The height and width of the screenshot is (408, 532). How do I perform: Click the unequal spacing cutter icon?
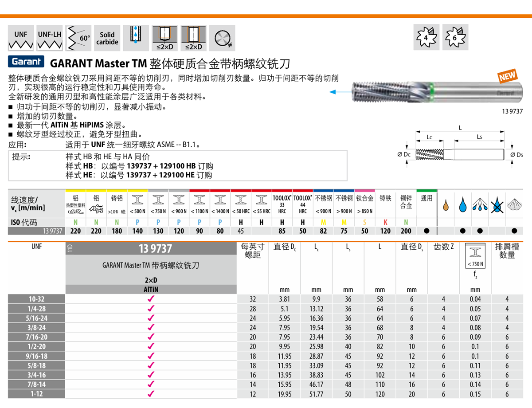pyautogui.click(x=223, y=39)
